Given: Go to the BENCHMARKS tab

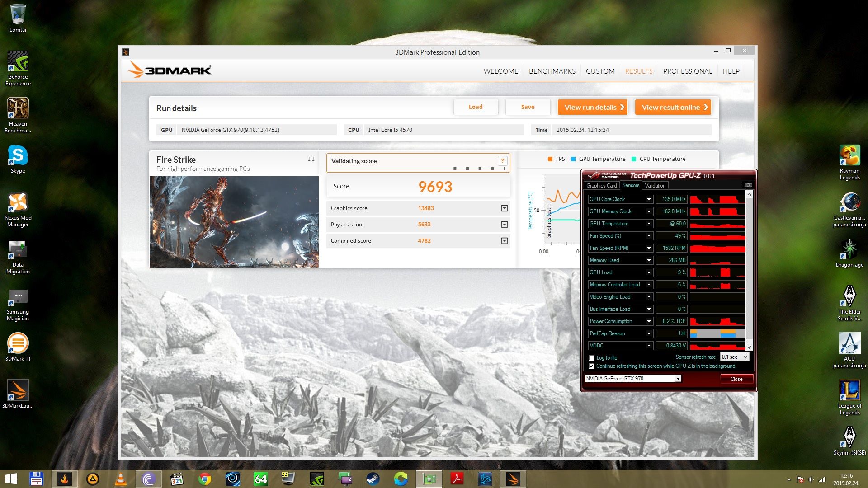Looking at the screenshot, I should pos(552,71).
